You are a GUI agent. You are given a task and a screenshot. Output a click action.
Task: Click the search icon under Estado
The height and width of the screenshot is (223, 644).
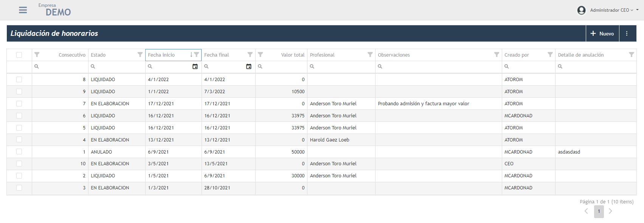point(93,66)
